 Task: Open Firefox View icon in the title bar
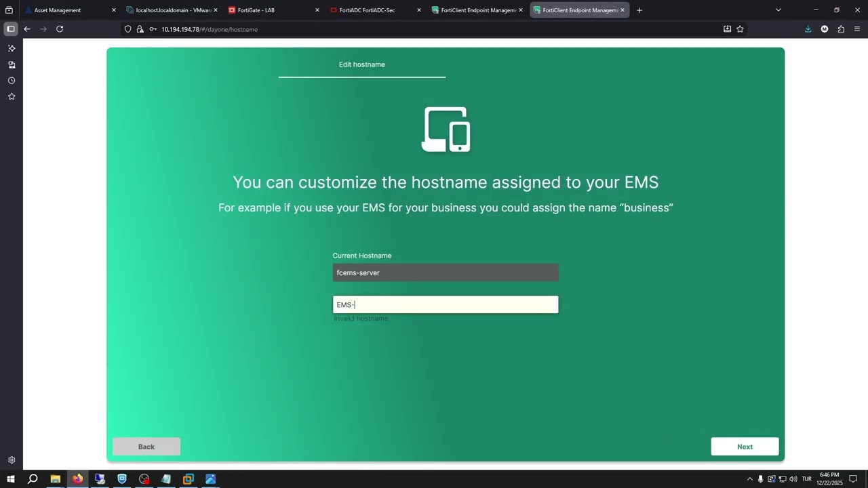(x=9, y=10)
